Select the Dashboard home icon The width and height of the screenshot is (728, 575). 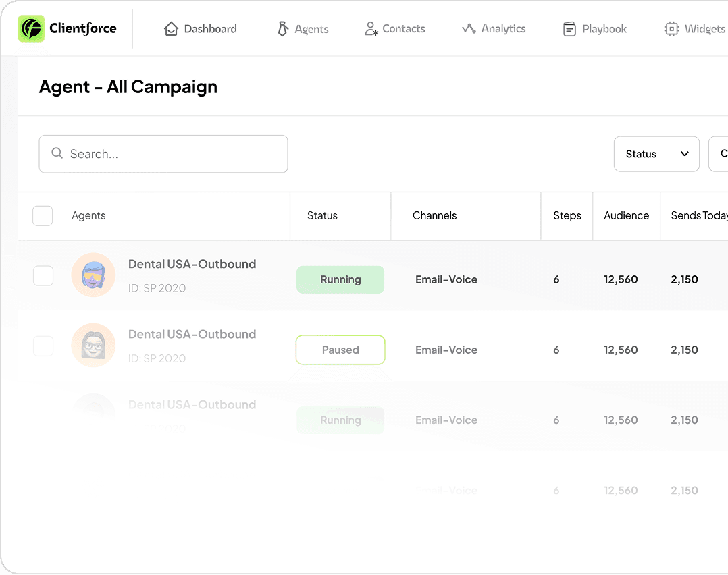[x=170, y=28]
